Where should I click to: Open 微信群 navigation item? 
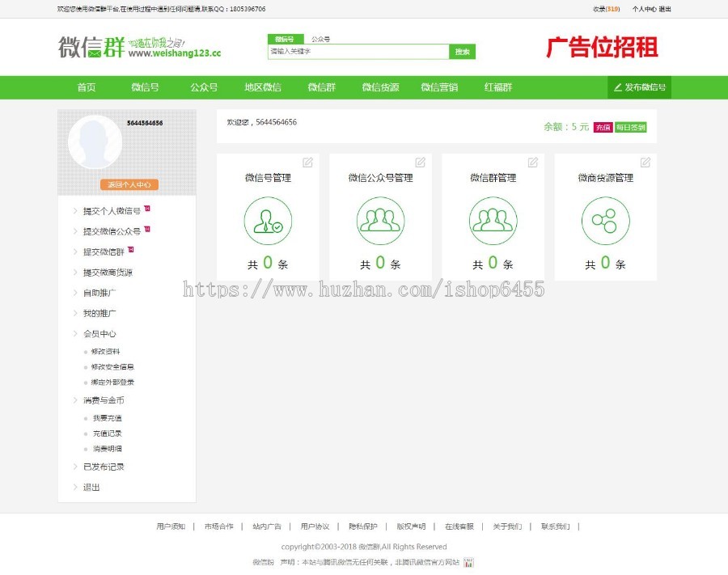pyautogui.click(x=322, y=87)
